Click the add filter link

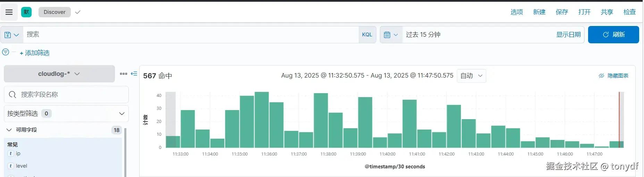click(x=35, y=53)
